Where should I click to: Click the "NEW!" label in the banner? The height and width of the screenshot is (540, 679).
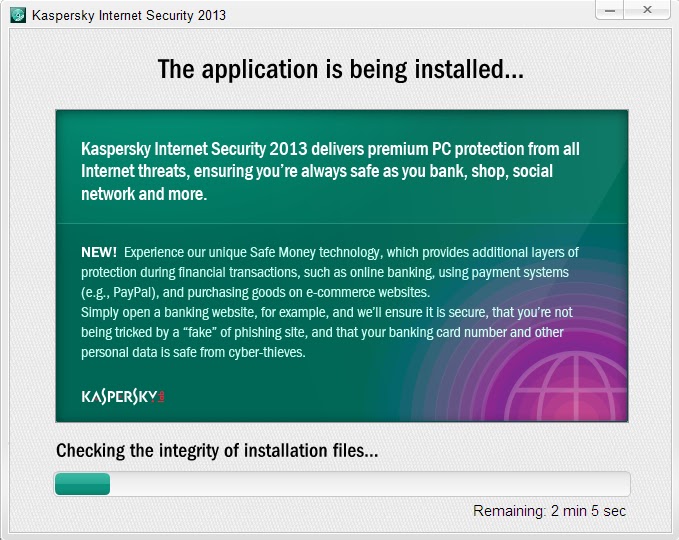tap(99, 252)
